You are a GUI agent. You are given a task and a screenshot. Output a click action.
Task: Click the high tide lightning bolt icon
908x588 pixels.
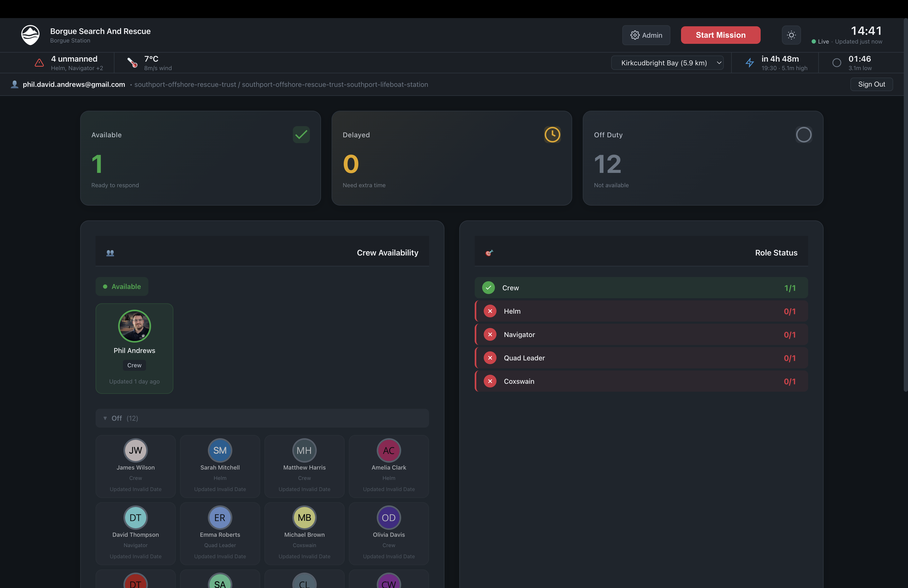(x=750, y=63)
